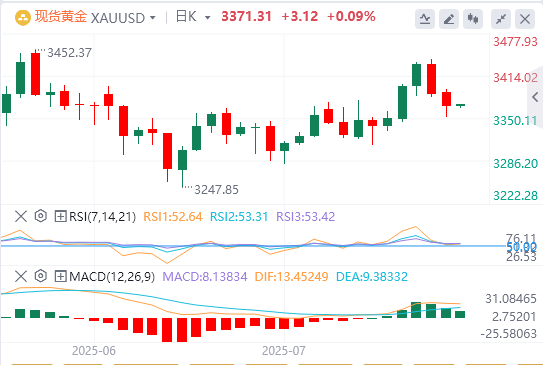543x365 pixels.
Task: Click the MACD(12,26,9) indicator label
Action: (112, 277)
